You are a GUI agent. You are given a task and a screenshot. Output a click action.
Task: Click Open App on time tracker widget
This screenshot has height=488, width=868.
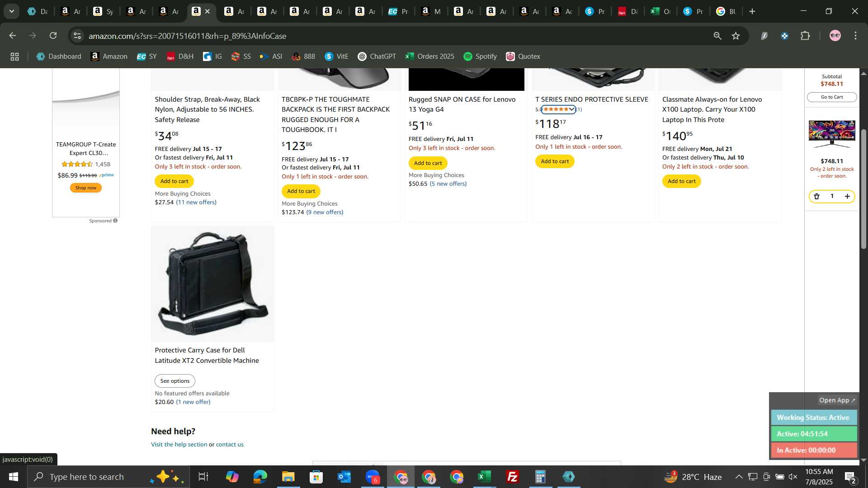pyautogui.click(x=837, y=400)
